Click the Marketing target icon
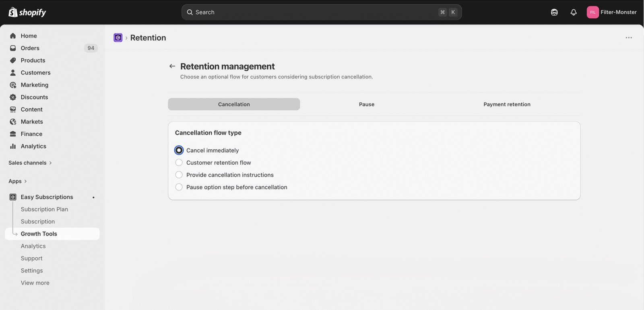The height and width of the screenshot is (310, 644). 13,85
